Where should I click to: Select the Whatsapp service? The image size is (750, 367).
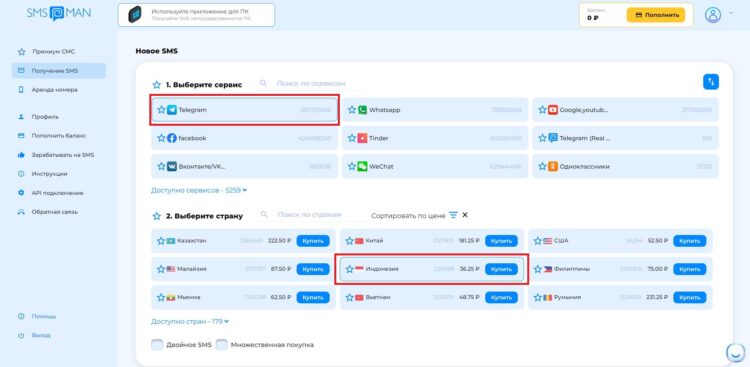434,110
